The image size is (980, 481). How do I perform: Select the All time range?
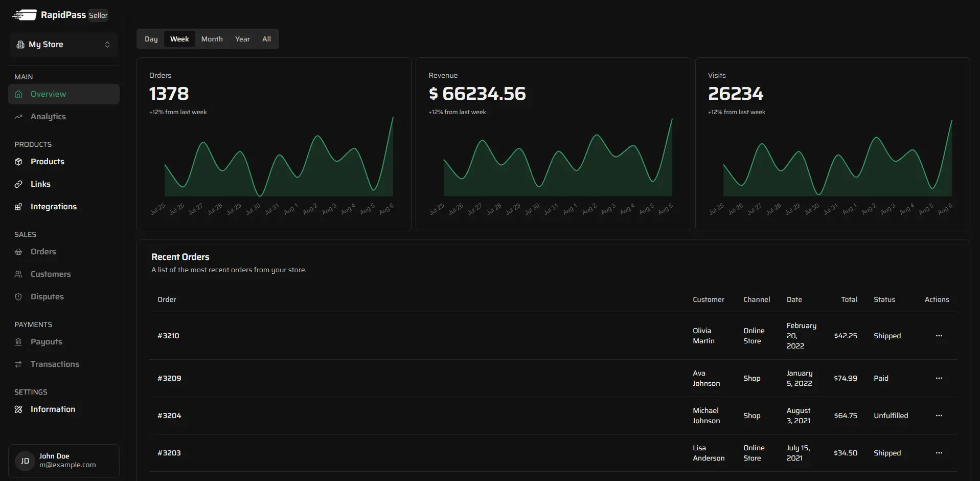tap(266, 39)
